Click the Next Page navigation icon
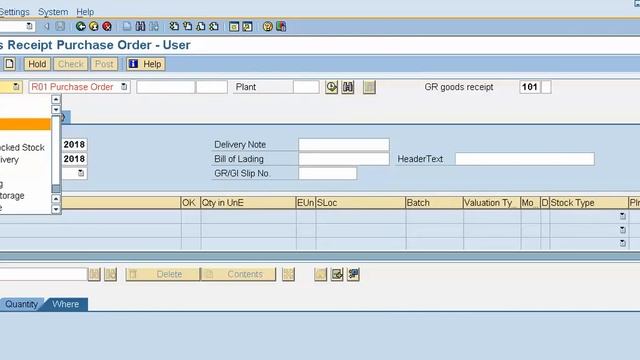The height and width of the screenshot is (360, 640). (201, 27)
